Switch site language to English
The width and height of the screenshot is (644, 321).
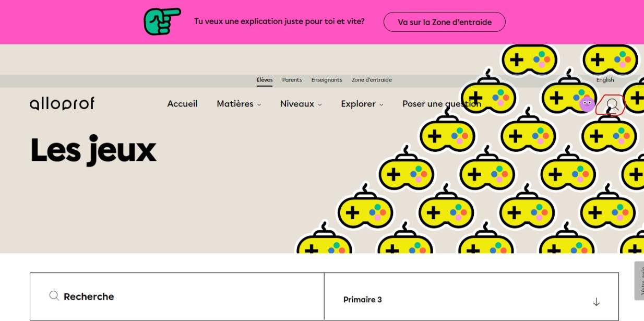pos(605,80)
